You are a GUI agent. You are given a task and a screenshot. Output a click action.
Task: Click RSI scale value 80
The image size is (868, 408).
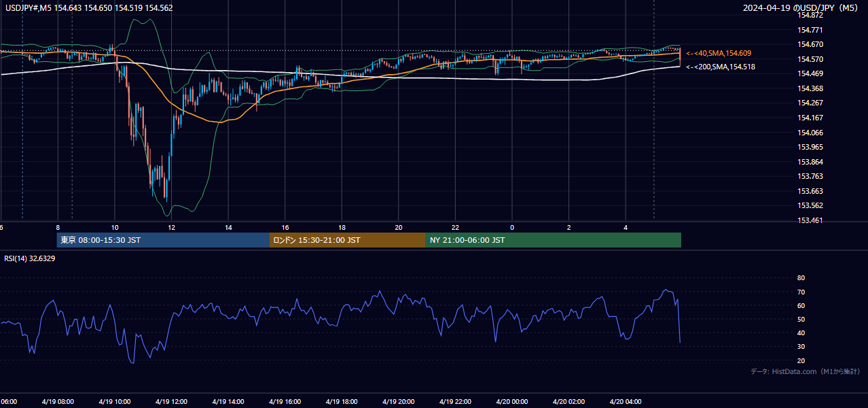pyautogui.click(x=801, y=278)
